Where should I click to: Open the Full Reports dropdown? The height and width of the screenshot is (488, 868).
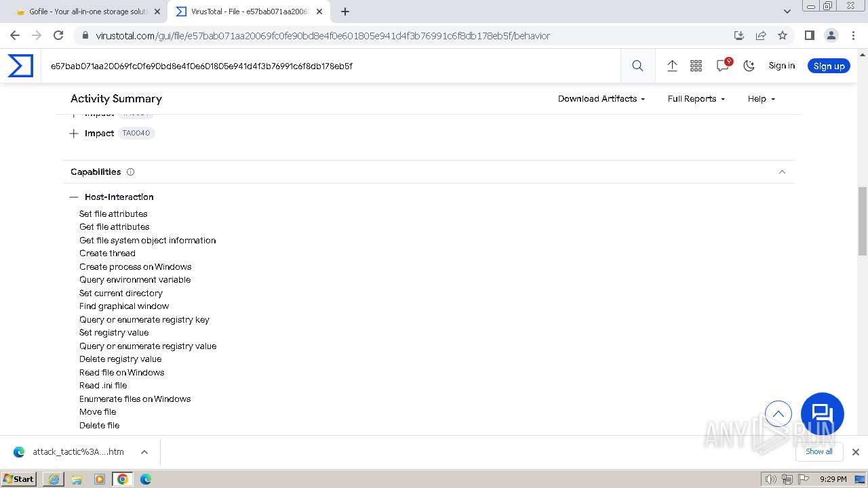click(x=696, y=99)
